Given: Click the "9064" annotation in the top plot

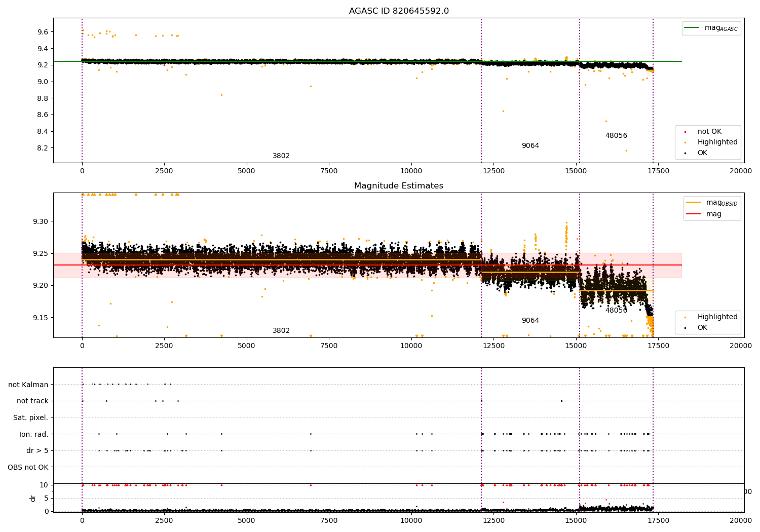Looking at the screenshot, I should (x=530, y=146).
